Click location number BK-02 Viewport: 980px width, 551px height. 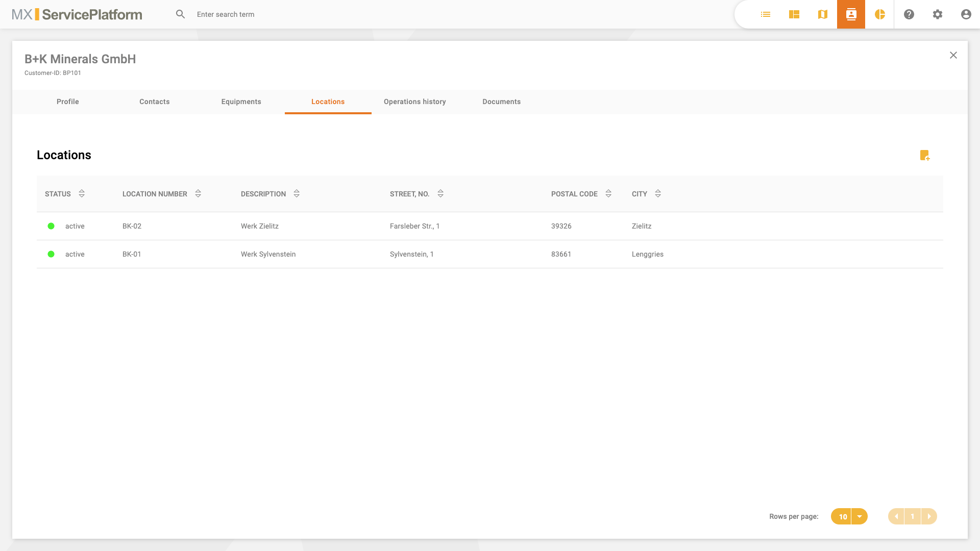click(x=132, y=226)
